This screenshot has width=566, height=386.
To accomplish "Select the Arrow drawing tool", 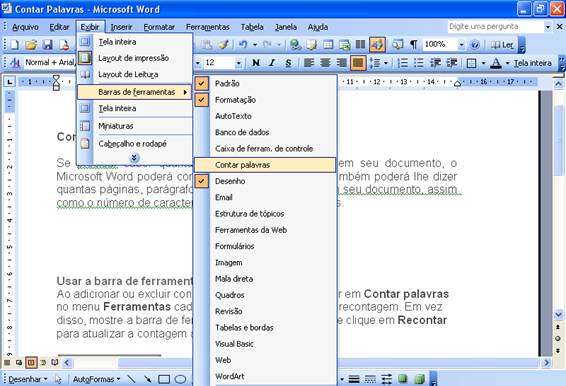I will tap(148, 379).
